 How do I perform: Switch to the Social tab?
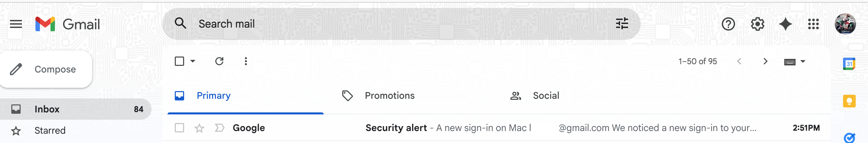(x=546, y=96)
